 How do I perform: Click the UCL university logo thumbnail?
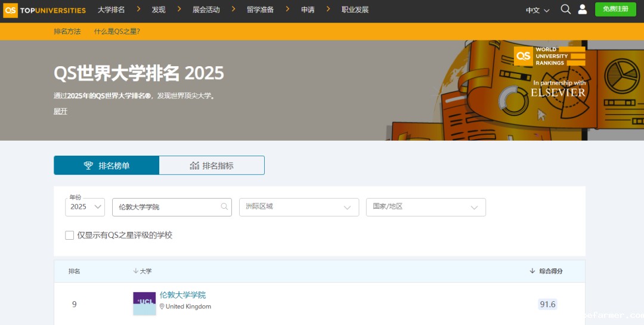coord(144,304)
